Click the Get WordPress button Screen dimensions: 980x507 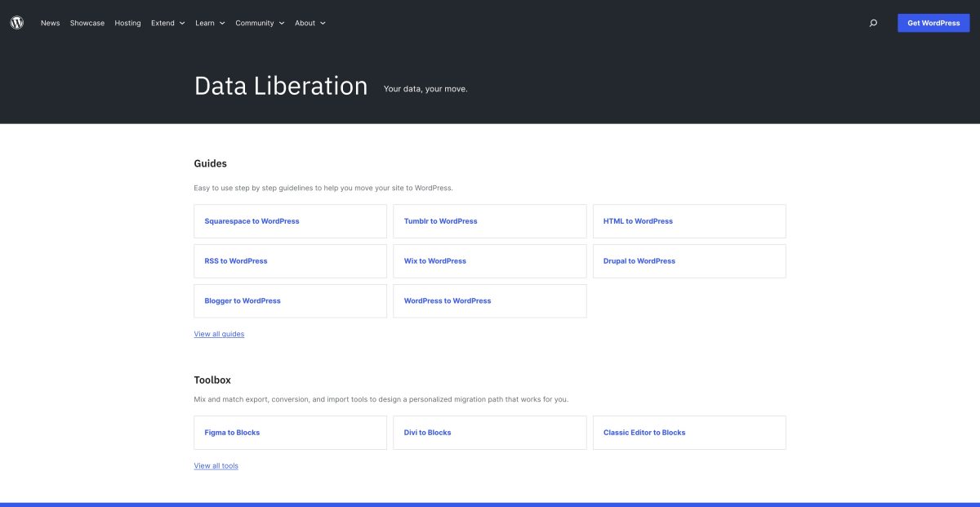[x=933, y=22]
